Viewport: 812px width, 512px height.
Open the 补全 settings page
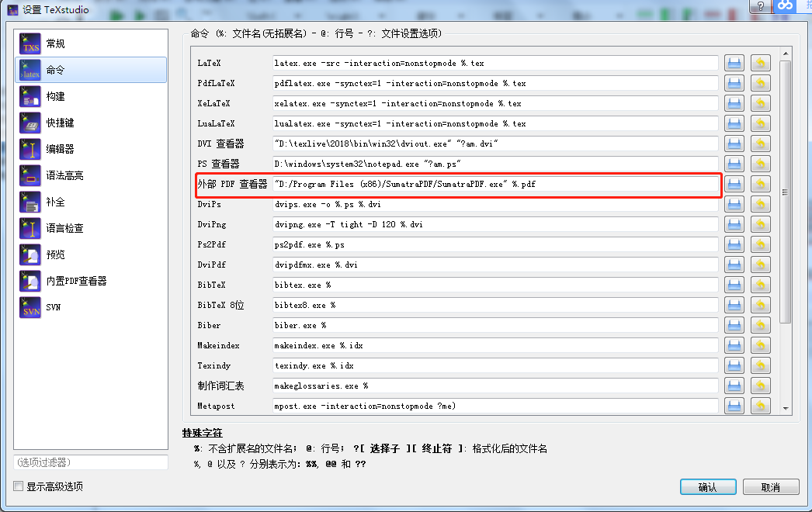point(91,202)
